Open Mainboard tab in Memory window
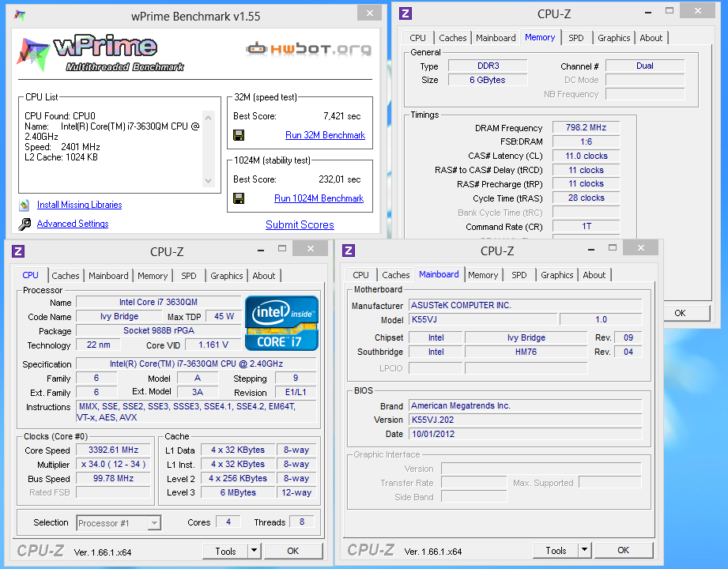 496,38
